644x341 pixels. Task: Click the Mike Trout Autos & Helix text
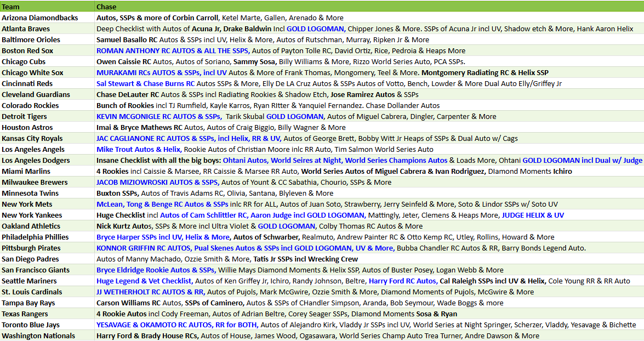coord(139,150)
